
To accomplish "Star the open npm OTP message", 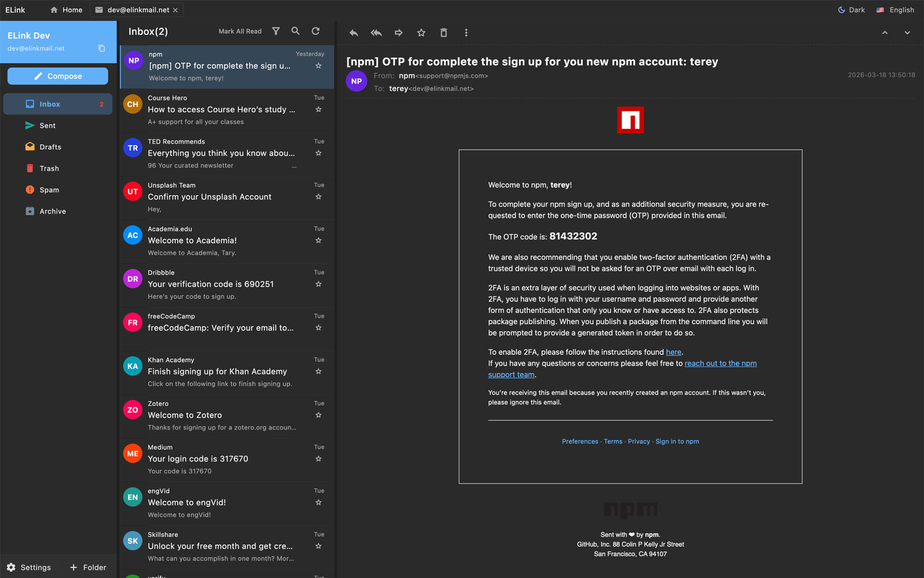I will point(421,33).
